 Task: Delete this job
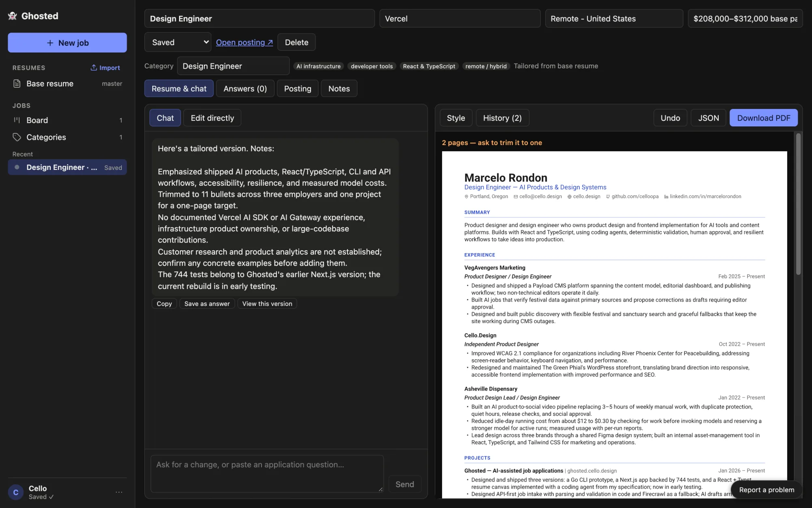[296, 42]
